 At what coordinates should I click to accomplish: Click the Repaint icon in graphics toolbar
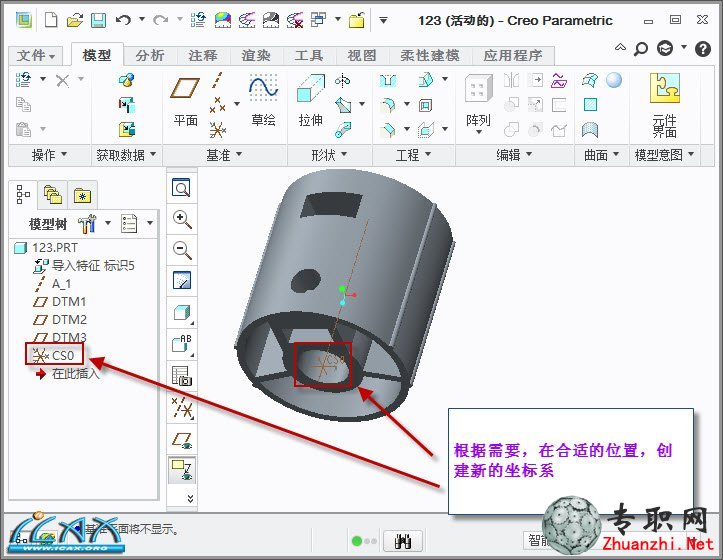[181, 280]
